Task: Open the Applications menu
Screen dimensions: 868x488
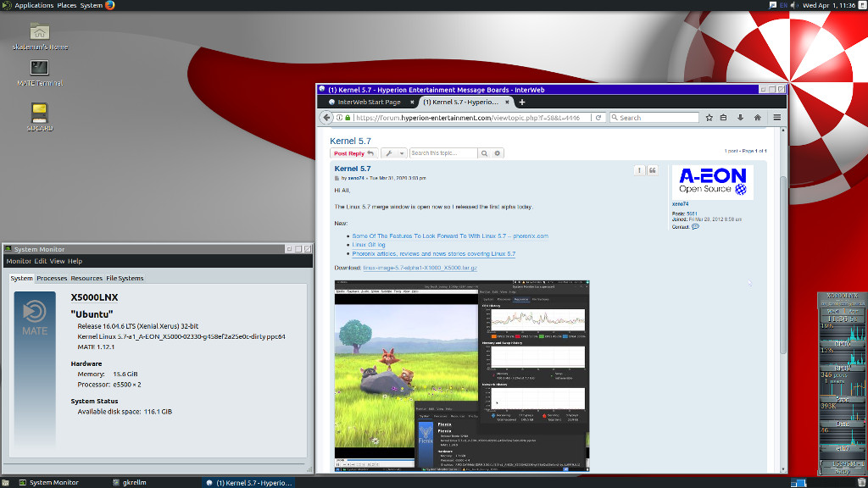Action: click(x=34, y=5)
